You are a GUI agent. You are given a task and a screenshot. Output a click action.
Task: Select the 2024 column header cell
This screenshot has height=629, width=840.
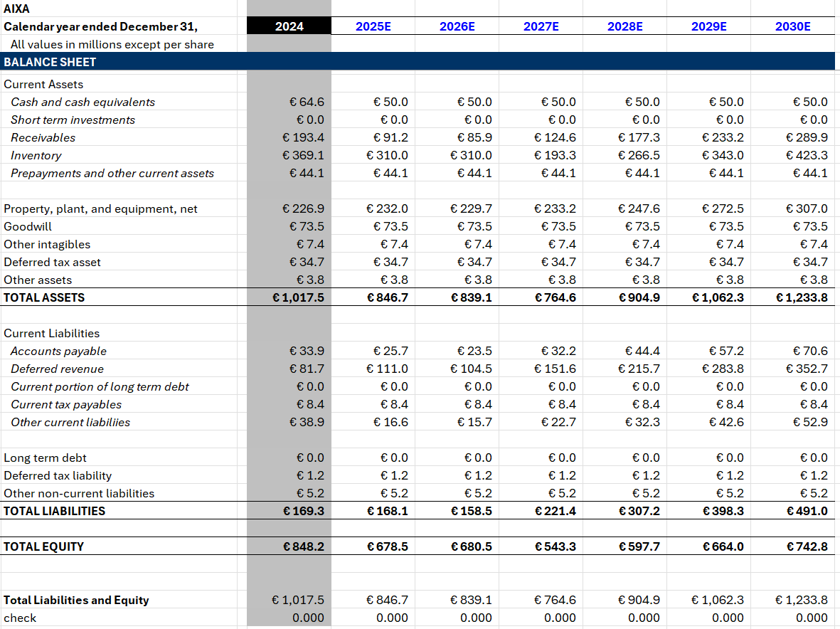[289, 26]
